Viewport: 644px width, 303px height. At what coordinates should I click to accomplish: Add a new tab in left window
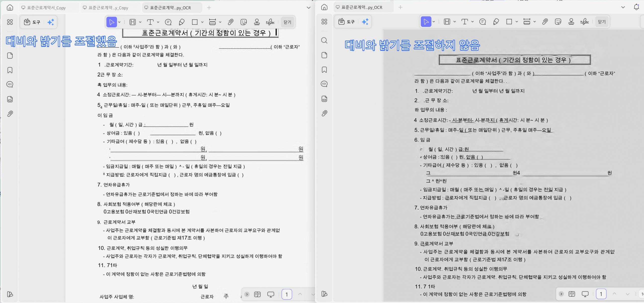pos(209,8)
